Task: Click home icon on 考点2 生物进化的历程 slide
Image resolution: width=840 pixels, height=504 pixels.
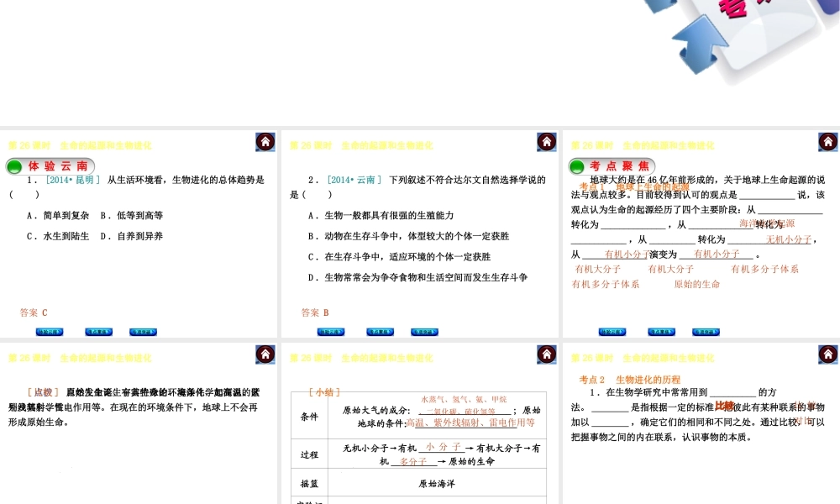Action: (828, 354)
